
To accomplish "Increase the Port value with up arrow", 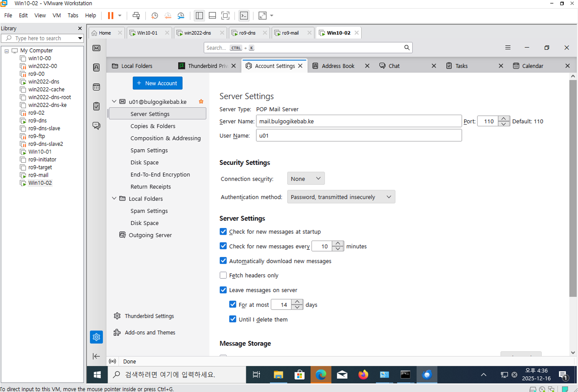I will click(504, 118).
